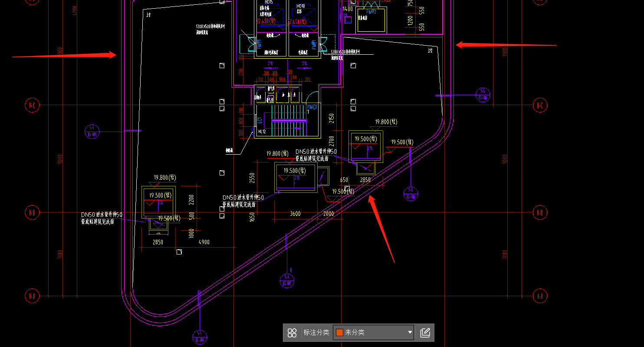This screenshot has width=644, height=347.
Task: Select the right H-A axis bubble
Action: [540, 296]
